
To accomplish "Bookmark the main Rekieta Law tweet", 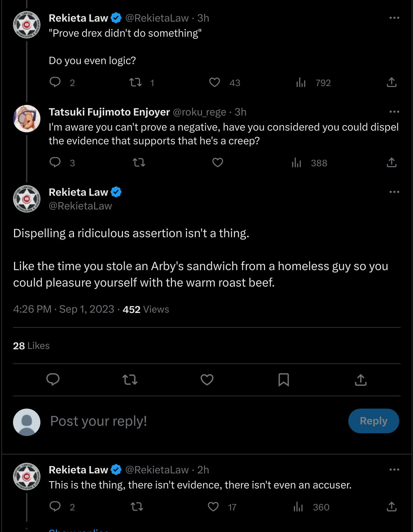I will point(284,380).
